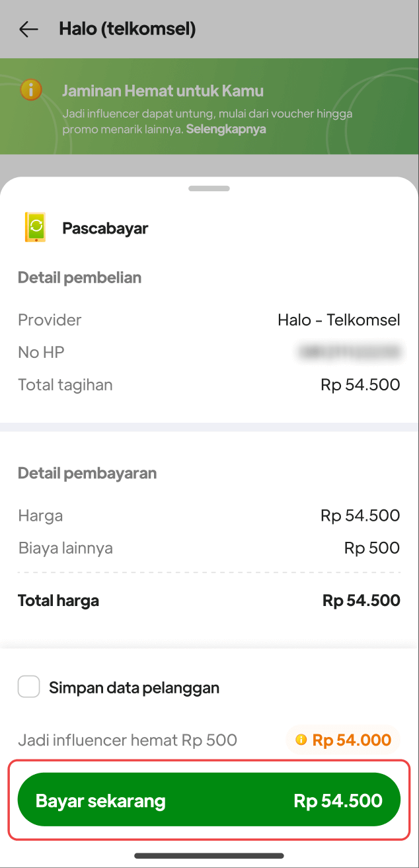
Task: Tap the Jaminan Hemat untuk Kamu banner heading
Action: pos(163,91)
